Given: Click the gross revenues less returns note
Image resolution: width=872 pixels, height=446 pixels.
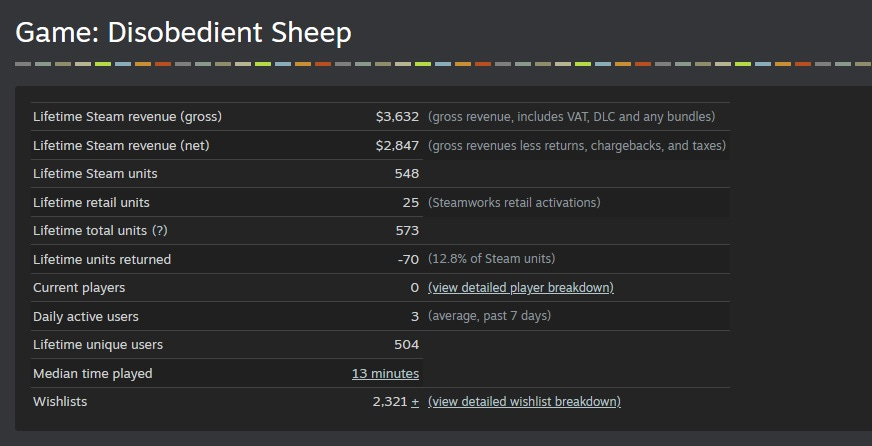Looking at the screenshot, I should (x=577, y=146).
